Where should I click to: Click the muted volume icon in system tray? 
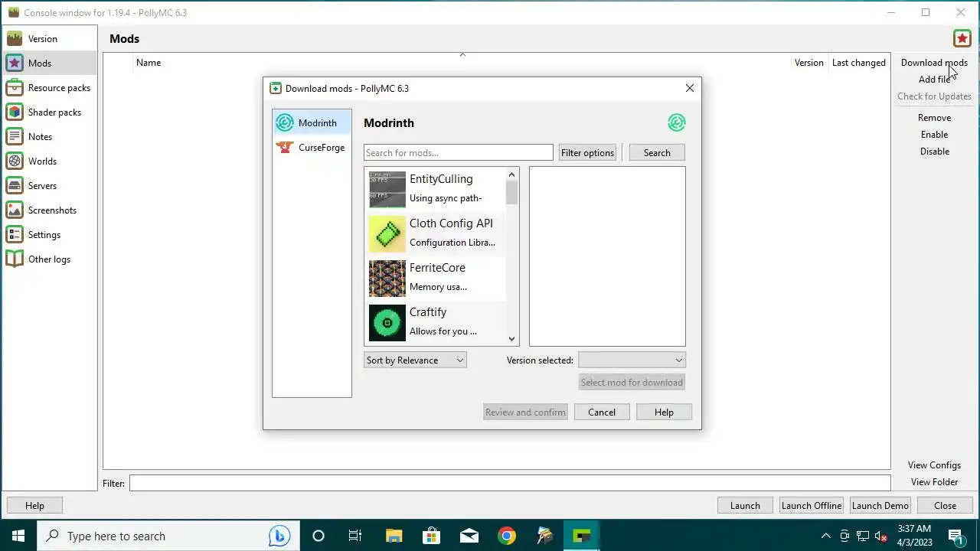click(x=881, y=536)
